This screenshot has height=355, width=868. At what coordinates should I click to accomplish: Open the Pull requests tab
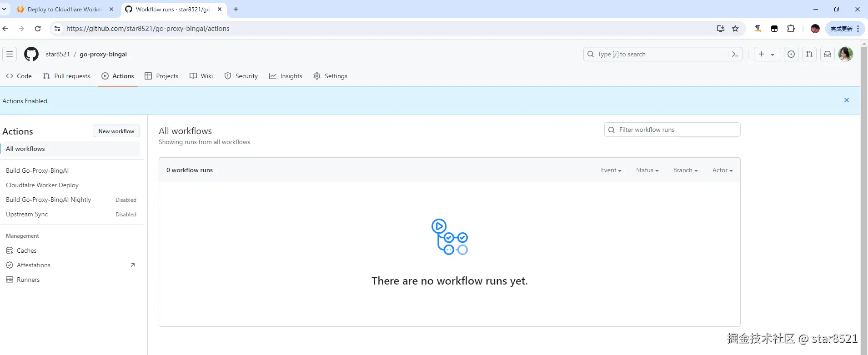point(66,76)
